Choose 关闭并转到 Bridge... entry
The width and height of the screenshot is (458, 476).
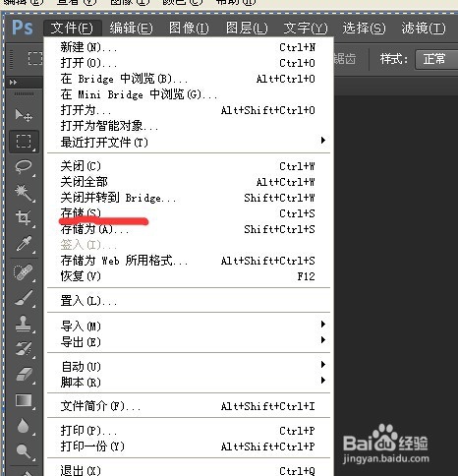coord(189,198)
